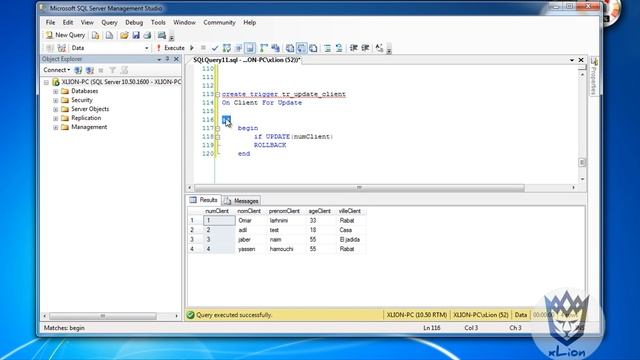The image size is (640, 360).
Task: Collapse the begin block outline toggle
Action: point(218,128)
